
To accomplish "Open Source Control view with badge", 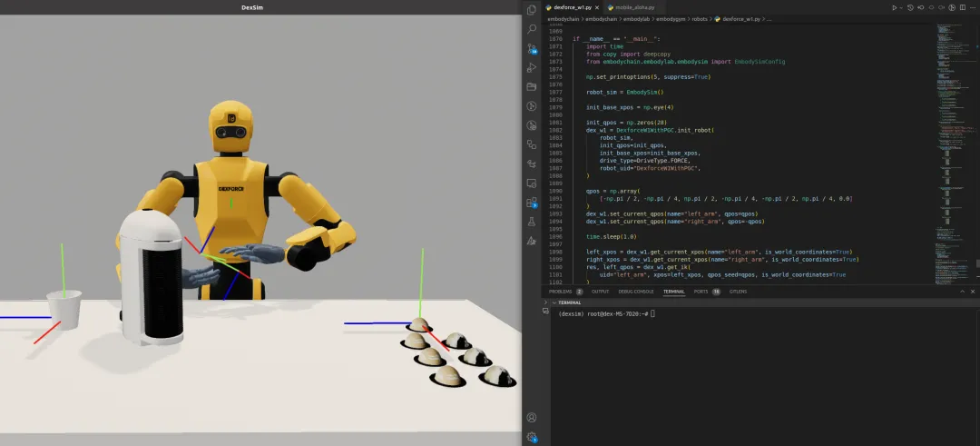I will [x=532, y=48].
